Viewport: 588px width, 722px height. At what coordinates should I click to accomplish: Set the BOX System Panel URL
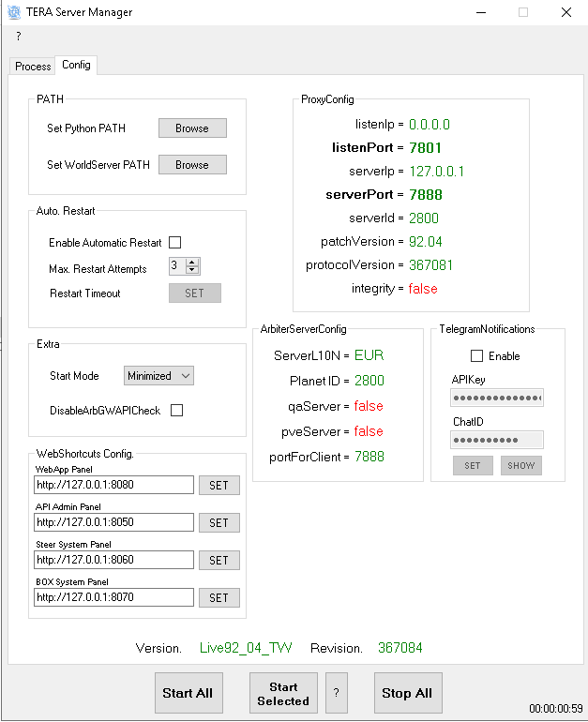coord(219,597)
